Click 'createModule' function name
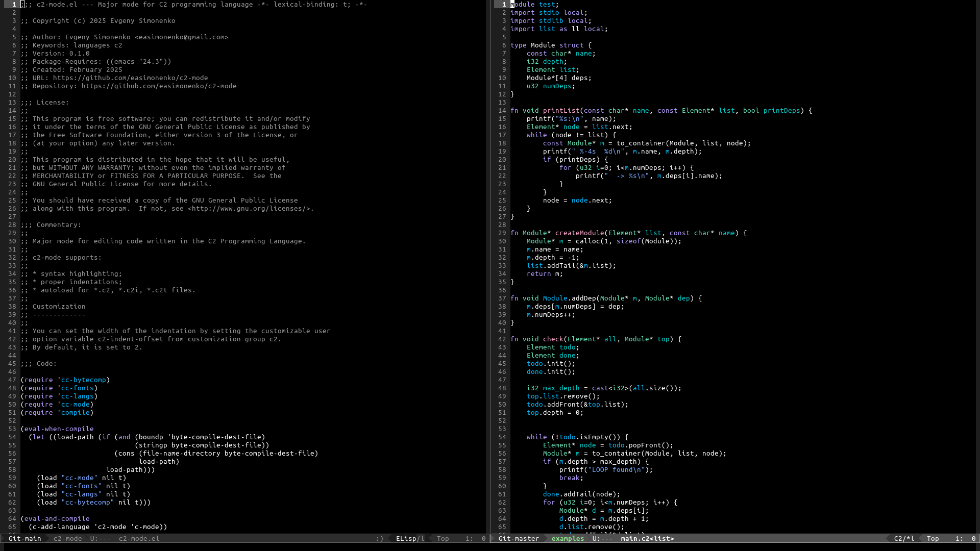 580,233
